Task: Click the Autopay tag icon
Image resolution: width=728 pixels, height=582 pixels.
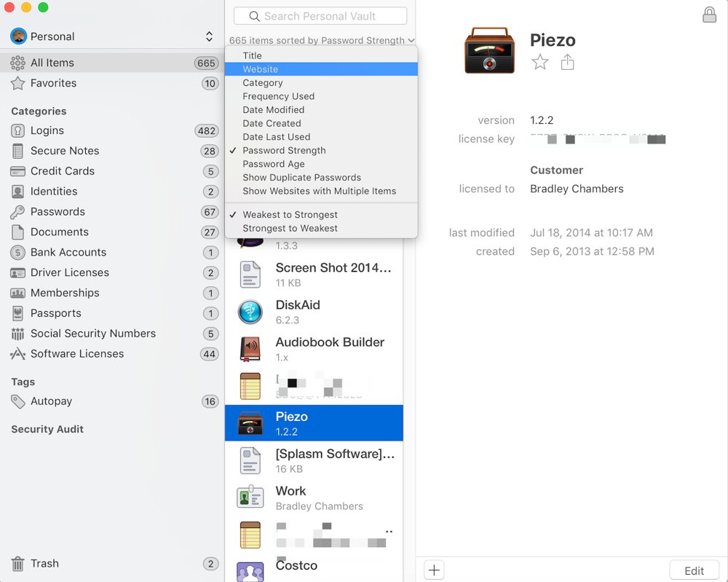Action: click(17, 401)
